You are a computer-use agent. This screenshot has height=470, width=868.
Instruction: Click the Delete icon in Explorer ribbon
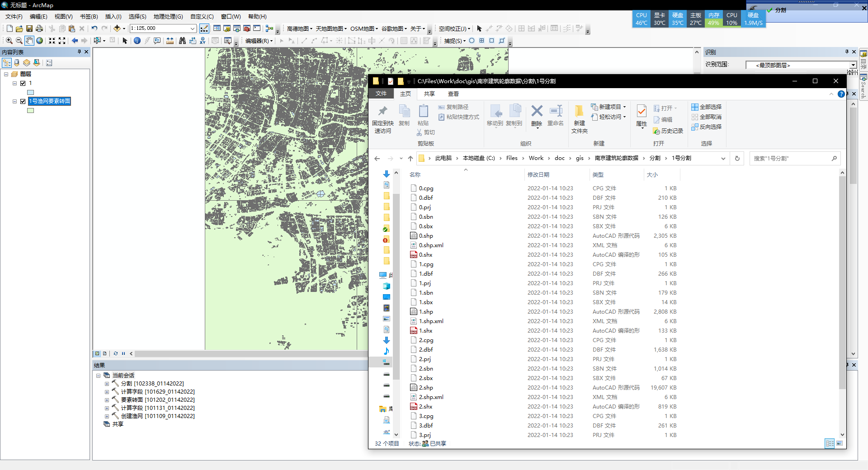pyautogui.click(x=537, y=116)
